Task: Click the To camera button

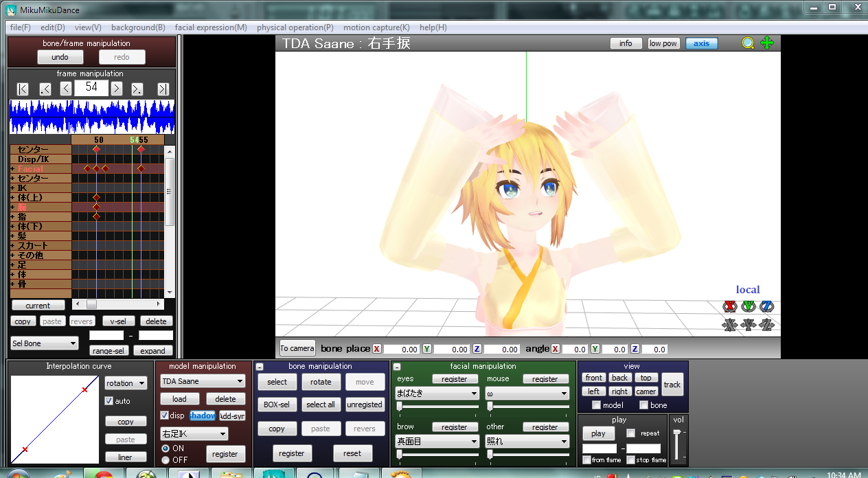Action: [297, 349]
